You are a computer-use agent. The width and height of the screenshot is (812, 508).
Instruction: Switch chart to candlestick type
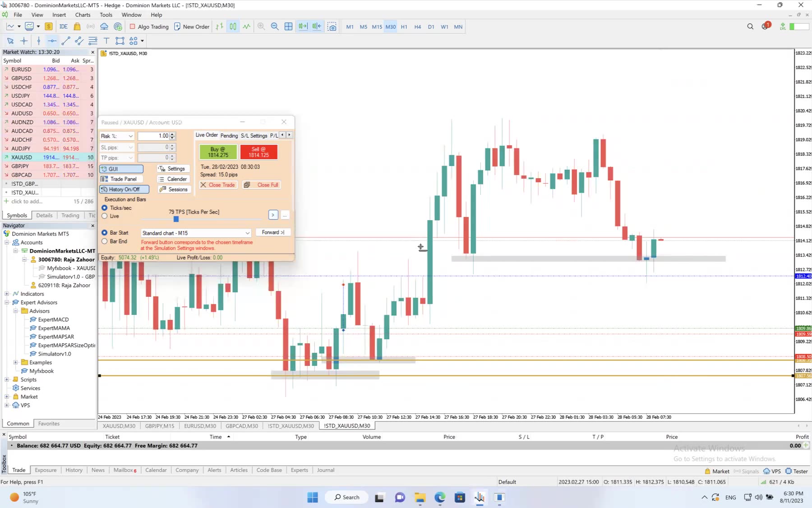(233, 27)
